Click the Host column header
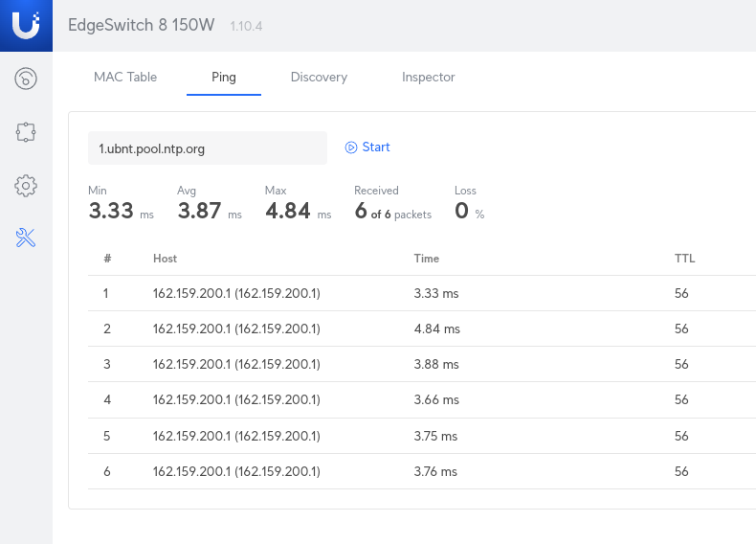Screen dimensions: 756x544 coord(165,259)
